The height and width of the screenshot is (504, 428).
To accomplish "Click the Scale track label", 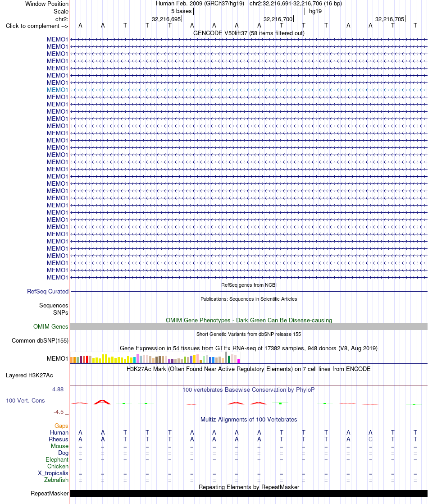I will (x=61, y=12).
